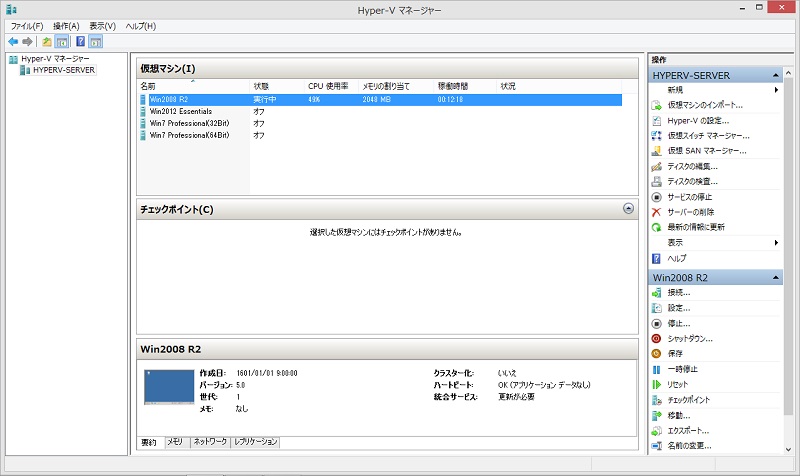Click the Win2008 R2 screen thumbnail

click(169, 387)
